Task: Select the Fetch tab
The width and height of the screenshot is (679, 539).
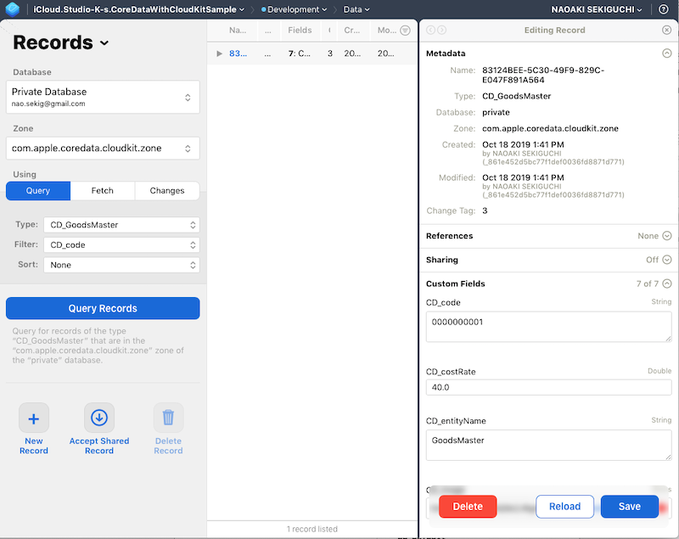Action: (102, 191)
